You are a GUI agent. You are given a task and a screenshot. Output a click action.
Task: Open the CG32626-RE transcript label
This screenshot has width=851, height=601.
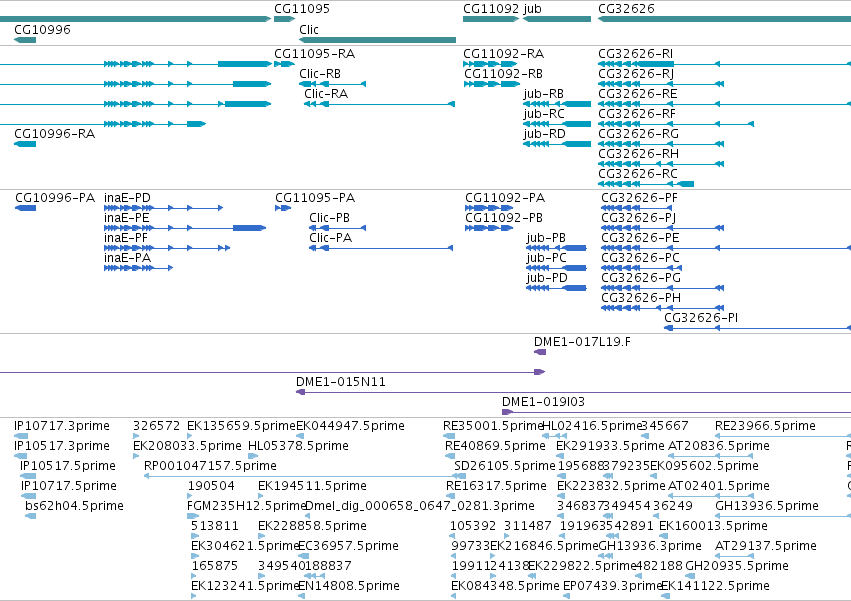[x=638, y=94]
